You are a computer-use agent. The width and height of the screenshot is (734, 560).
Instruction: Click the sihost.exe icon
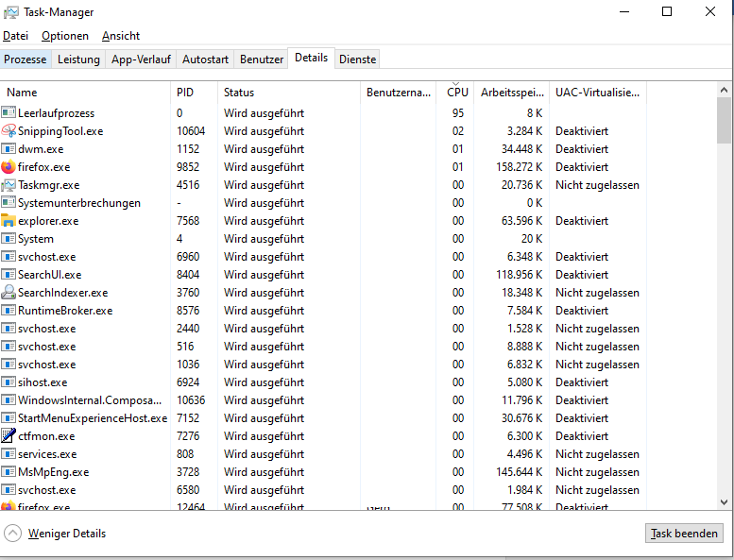click(9, 382)
